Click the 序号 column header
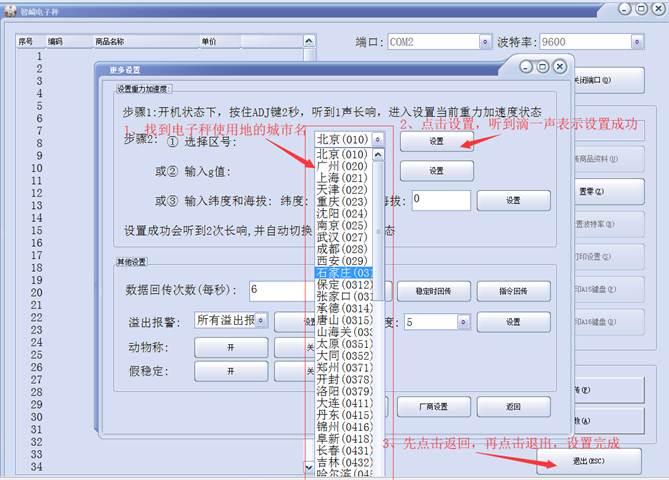 [x=30, y=41]
